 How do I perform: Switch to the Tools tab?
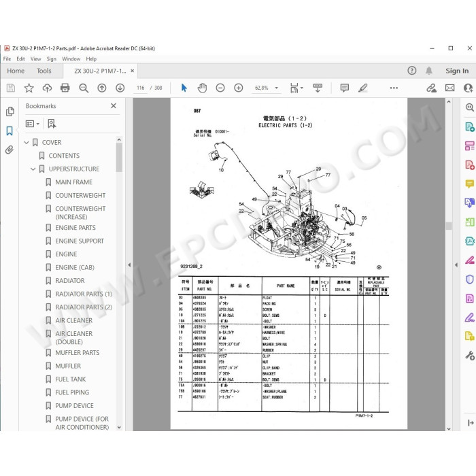[44, 71]
